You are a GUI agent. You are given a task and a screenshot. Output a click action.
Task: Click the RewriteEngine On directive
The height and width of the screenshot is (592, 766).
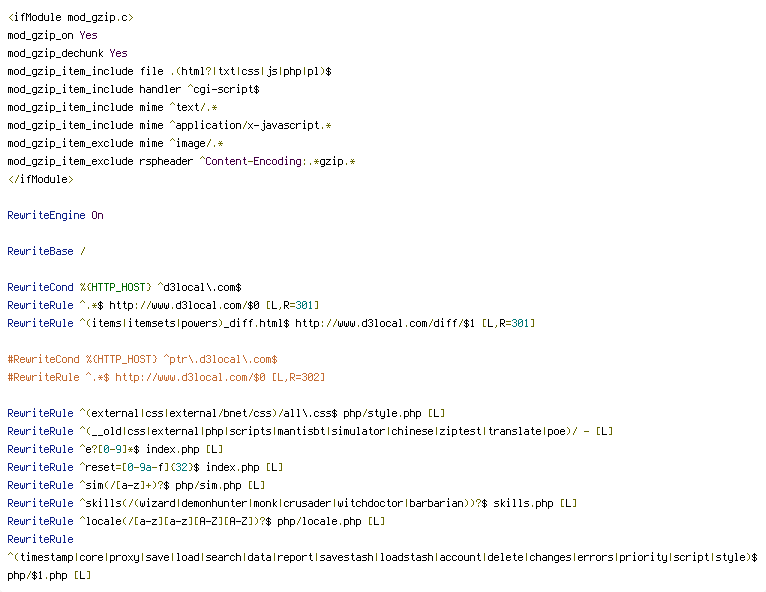pyautogui.click(x=55, y=215)
